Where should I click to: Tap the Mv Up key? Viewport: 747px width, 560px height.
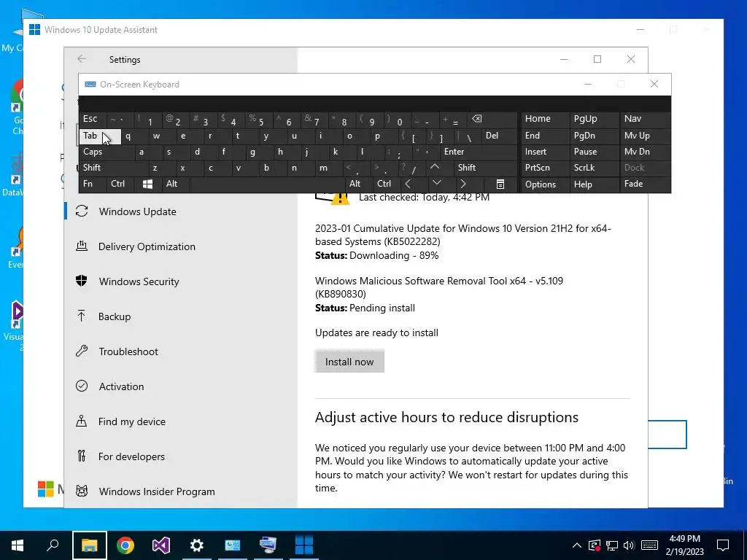point(645,136)
